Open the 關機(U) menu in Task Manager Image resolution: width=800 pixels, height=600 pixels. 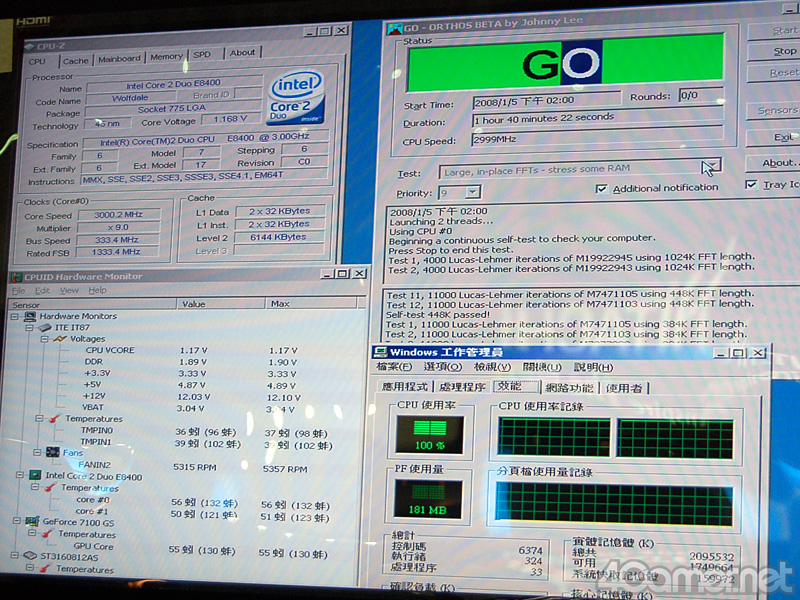coord(542,367)
